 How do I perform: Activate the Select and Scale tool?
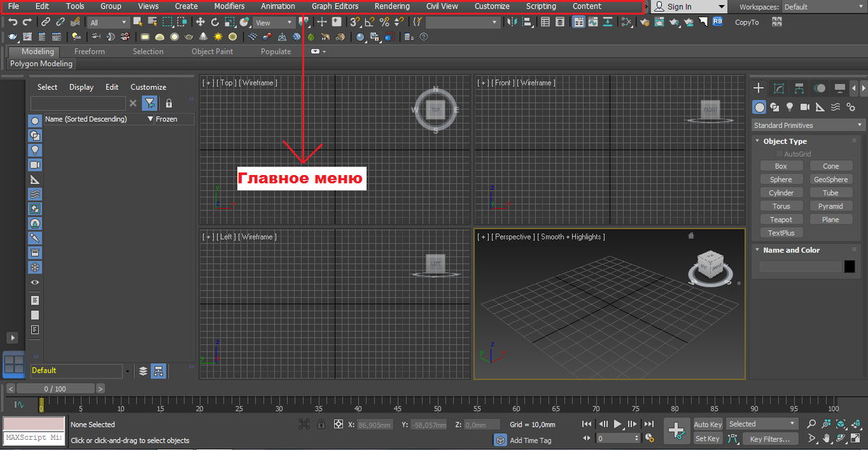pos(229,22)
